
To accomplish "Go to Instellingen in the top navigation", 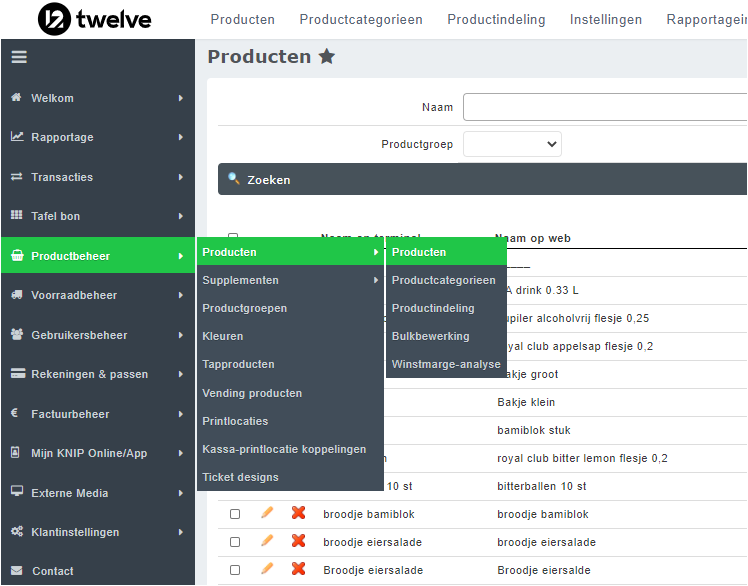I will (x=606, y=19).
